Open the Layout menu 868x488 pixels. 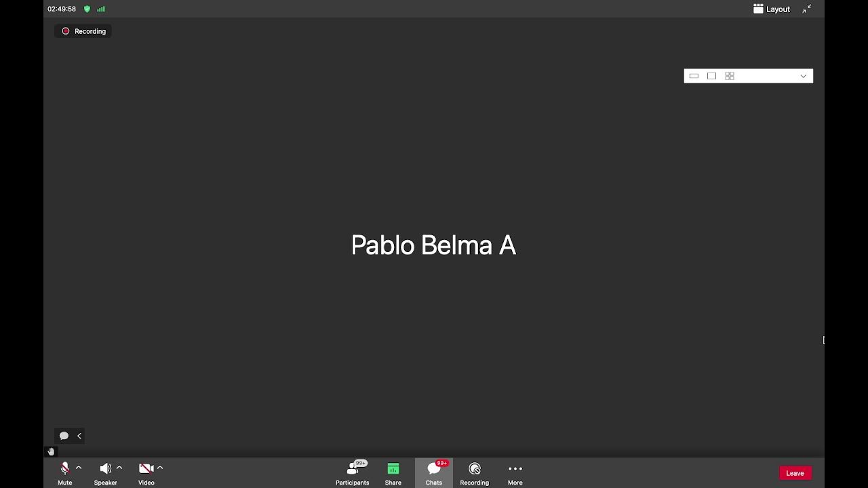(x=772, y=9)
